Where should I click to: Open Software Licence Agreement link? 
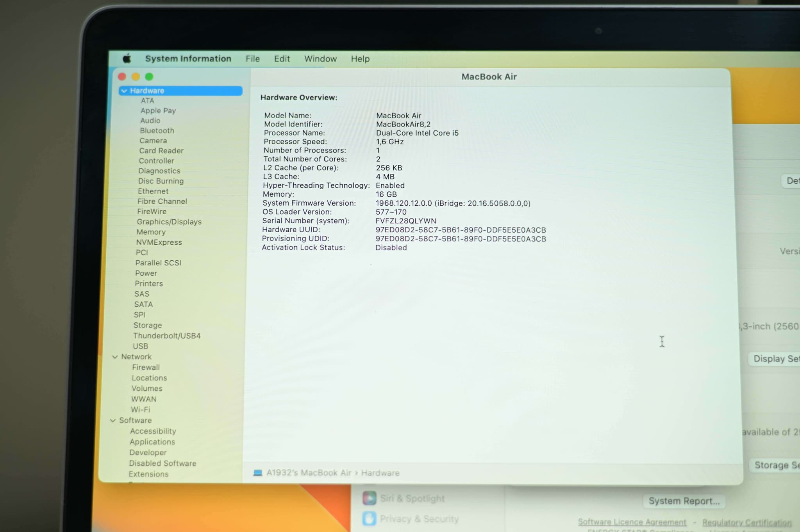pos(632,522)
